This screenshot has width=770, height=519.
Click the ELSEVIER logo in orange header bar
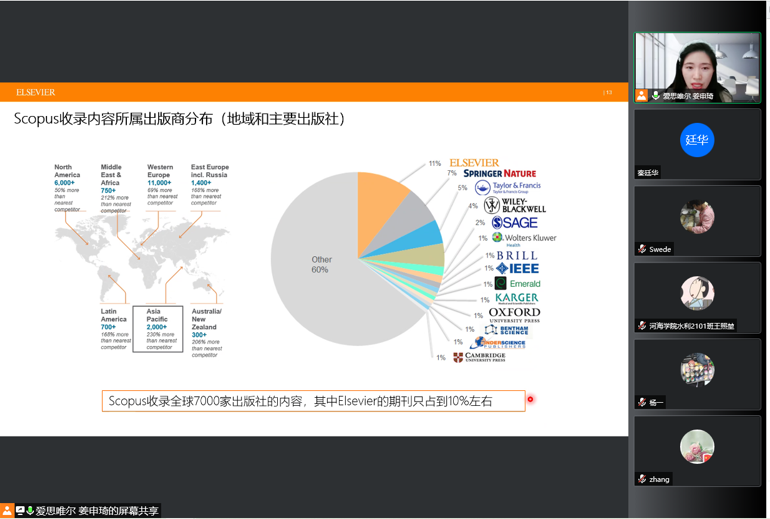pyautogui.click(x=36, y=92)
